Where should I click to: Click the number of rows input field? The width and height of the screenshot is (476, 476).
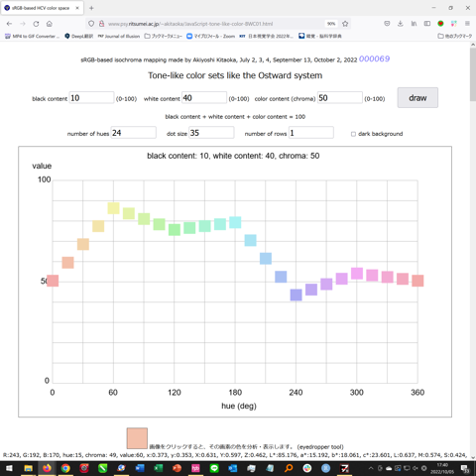pyautogui.click(x=311, y=133)
